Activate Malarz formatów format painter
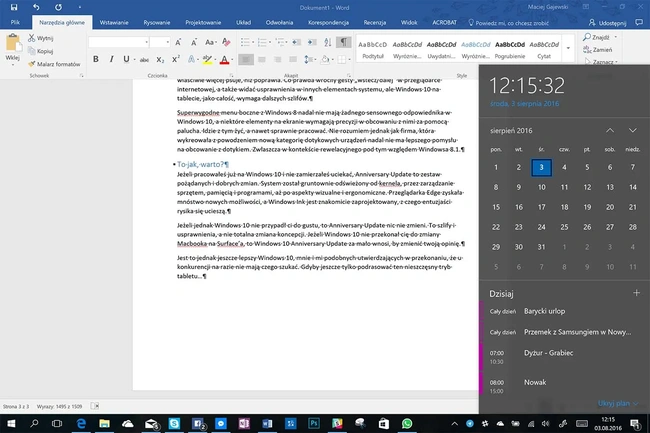 pos(54,64)
